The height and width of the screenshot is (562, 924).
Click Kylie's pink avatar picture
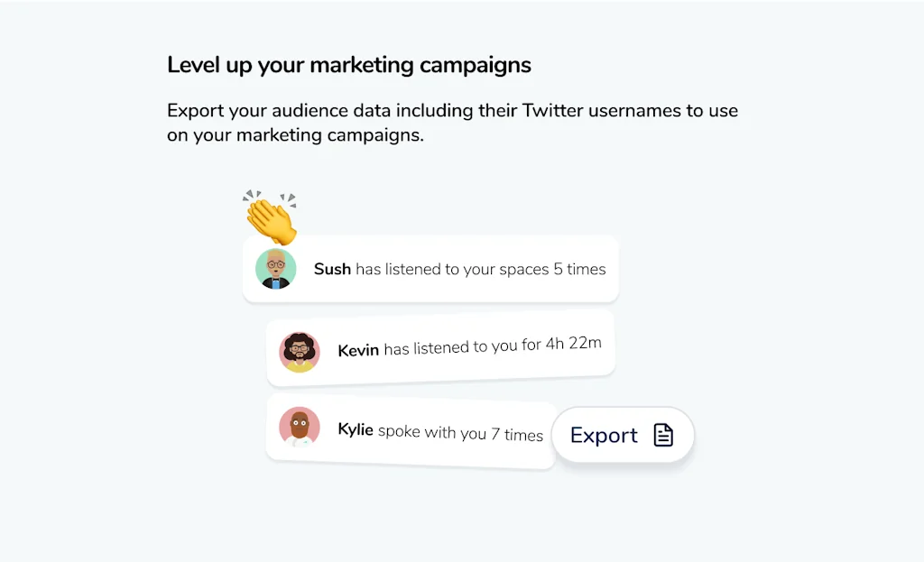click(x=300, y=428)
